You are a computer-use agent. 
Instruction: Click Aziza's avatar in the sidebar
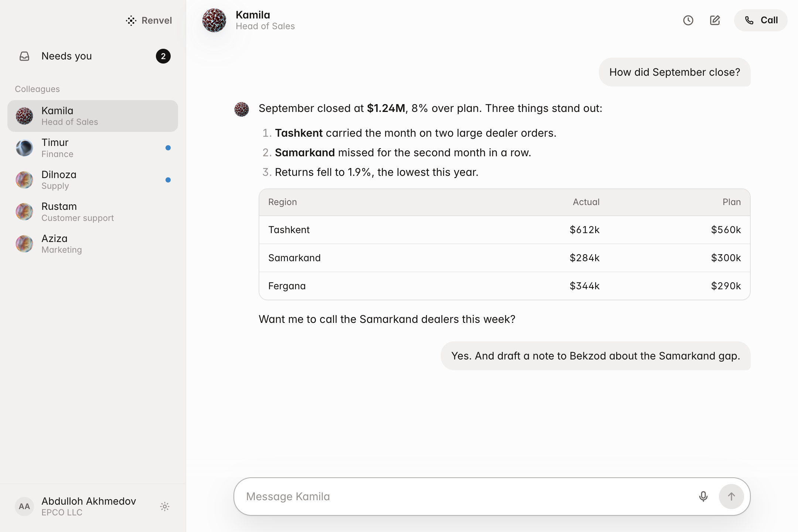pyautogui.click(x=24, y=244)
